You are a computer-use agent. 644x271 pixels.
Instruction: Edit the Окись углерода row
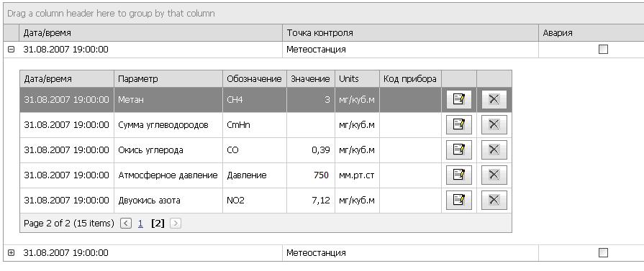(459, 150)
